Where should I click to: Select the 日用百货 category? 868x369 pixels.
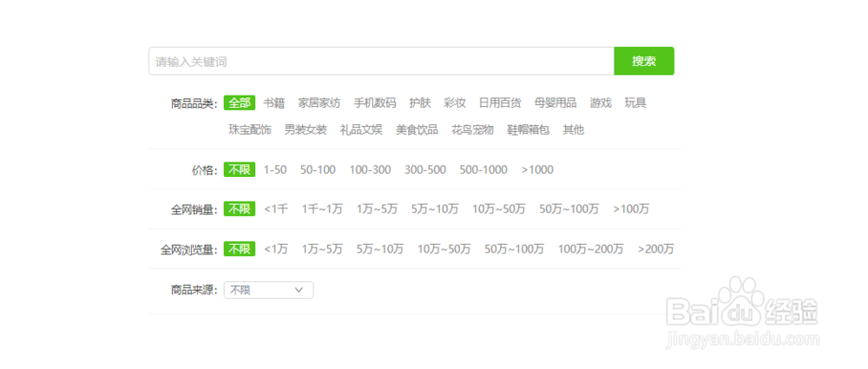click(500, 102)
